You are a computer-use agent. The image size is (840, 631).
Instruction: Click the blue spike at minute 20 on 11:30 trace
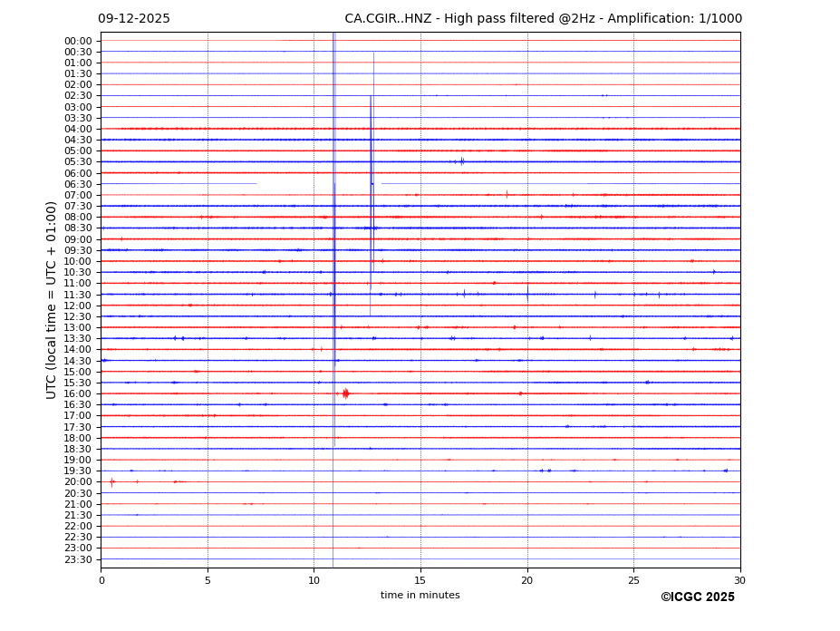527,294
